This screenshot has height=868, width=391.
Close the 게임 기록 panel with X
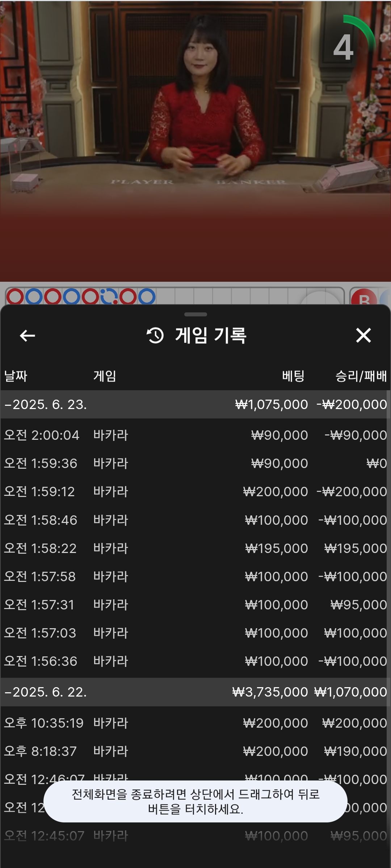coord(363,335)
